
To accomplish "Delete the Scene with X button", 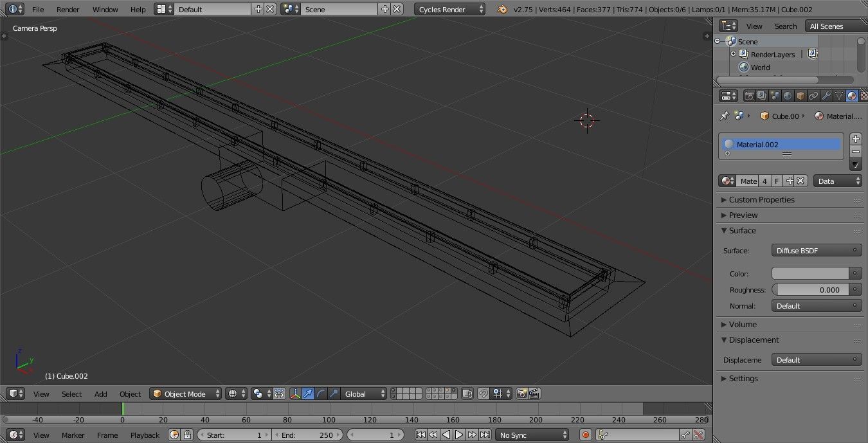I will point(397,10).
